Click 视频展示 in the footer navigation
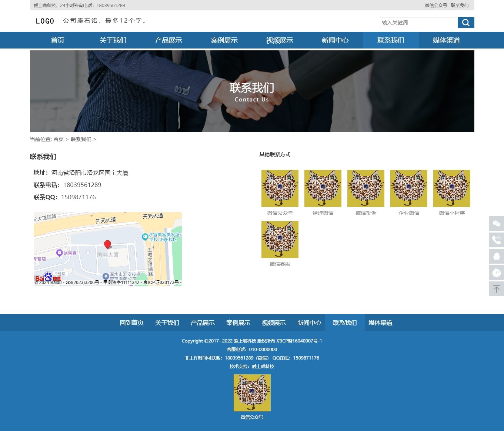 pyautogui.click(x=274, y=323)
